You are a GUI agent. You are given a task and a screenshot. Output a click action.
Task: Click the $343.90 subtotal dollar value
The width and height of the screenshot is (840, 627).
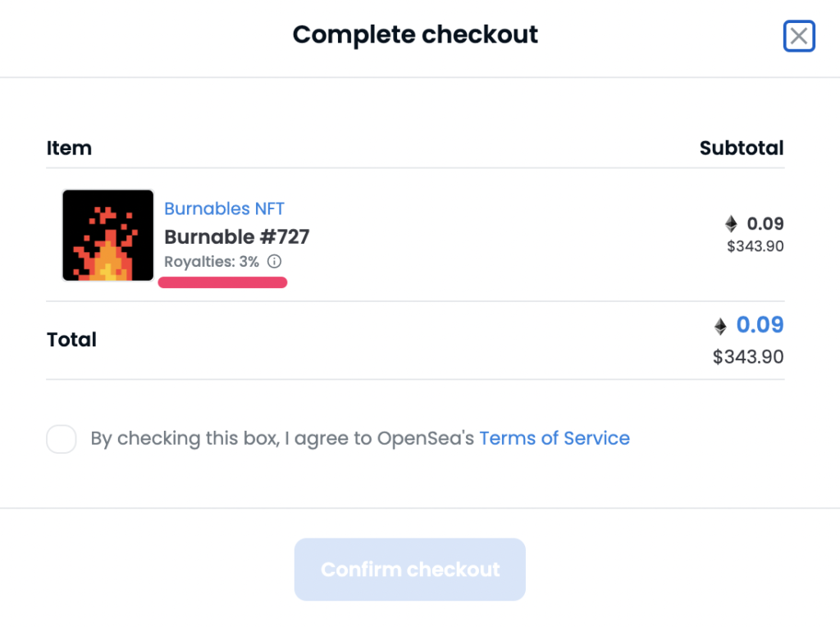756,246
